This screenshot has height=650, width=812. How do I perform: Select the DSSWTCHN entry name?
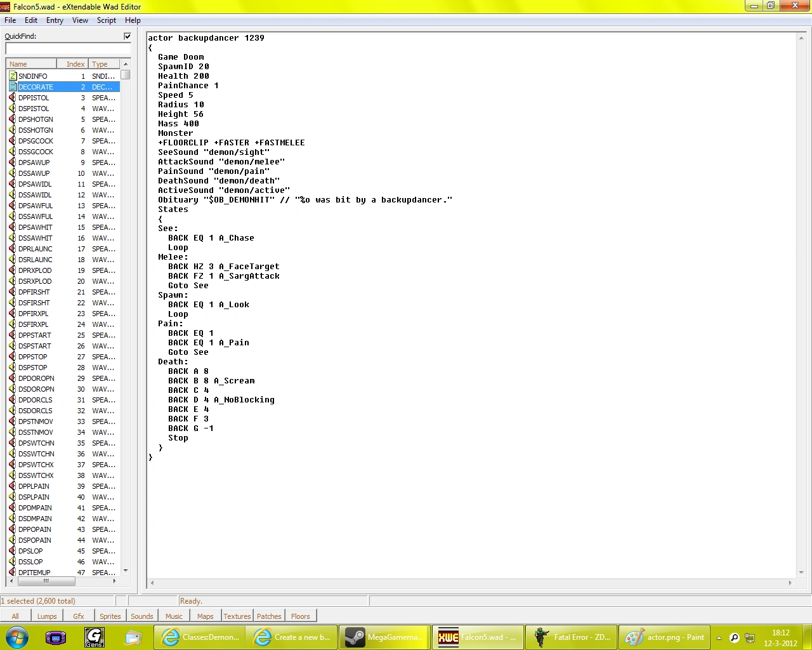tap(36, 454)
